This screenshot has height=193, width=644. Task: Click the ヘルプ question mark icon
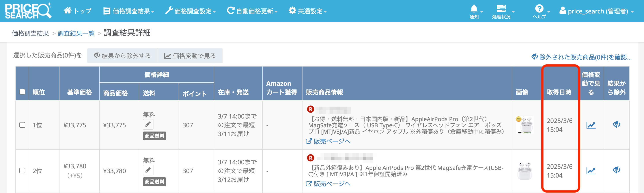click(539, 9)
